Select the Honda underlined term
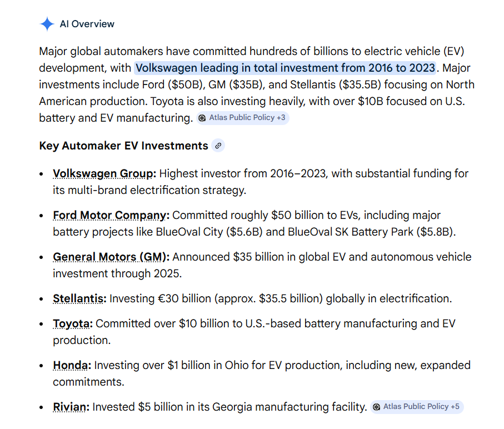Viewport: 504px width, 429px height. click(x=72, y=365)
